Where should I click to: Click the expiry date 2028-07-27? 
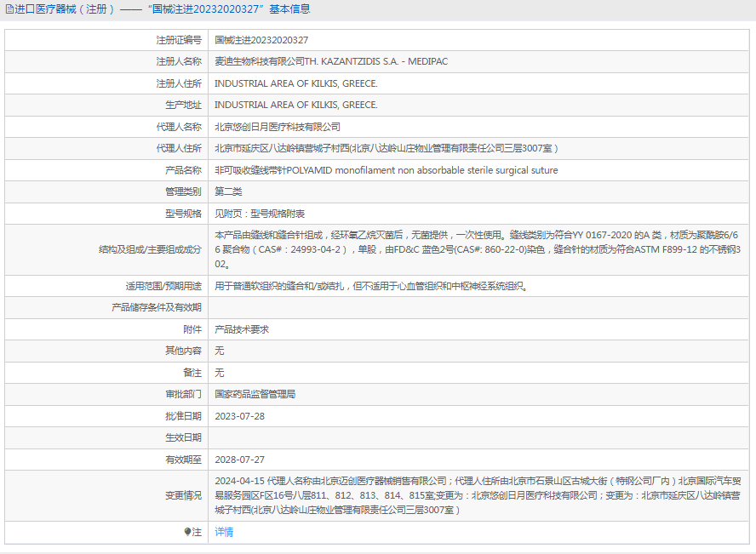tap(239, 460)
